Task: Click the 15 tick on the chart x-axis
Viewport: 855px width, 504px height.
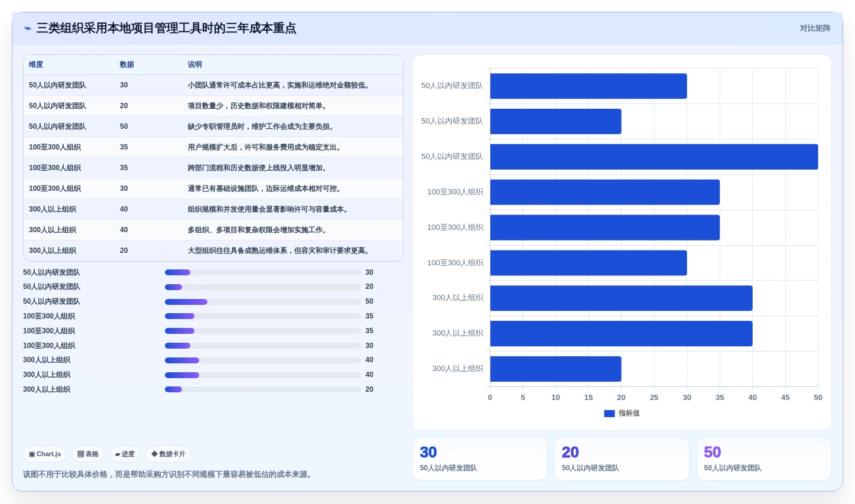Action: pyautogui.click(x=589, y=398)
